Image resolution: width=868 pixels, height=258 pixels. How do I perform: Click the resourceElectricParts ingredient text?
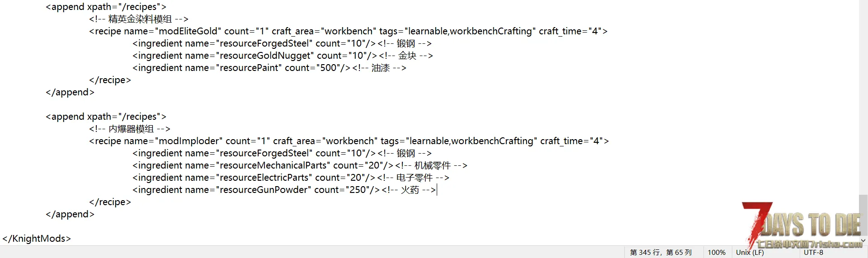(265, 178)
